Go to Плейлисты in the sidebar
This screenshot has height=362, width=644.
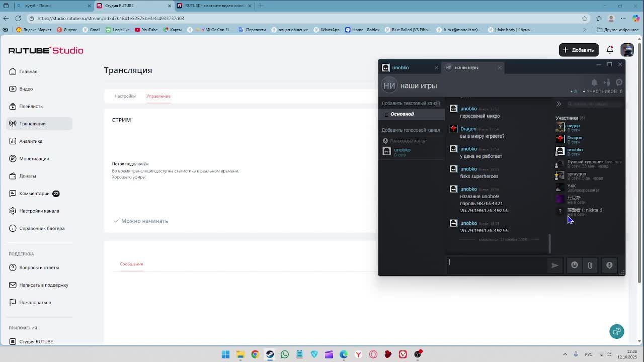[x=31, y=106]
